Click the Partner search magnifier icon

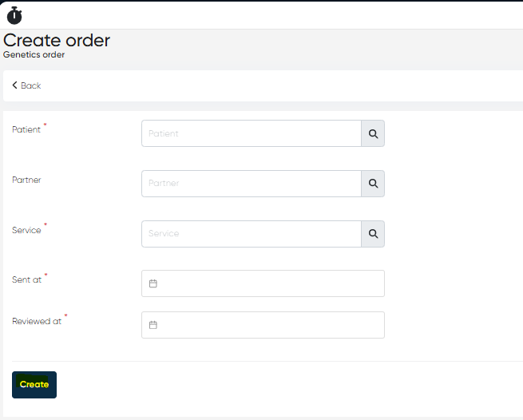373,184
